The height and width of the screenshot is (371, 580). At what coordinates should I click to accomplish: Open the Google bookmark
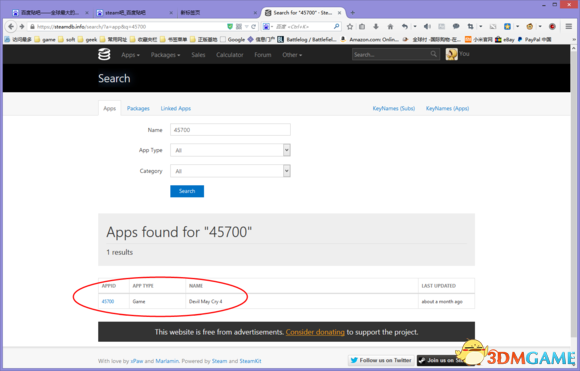232,39
